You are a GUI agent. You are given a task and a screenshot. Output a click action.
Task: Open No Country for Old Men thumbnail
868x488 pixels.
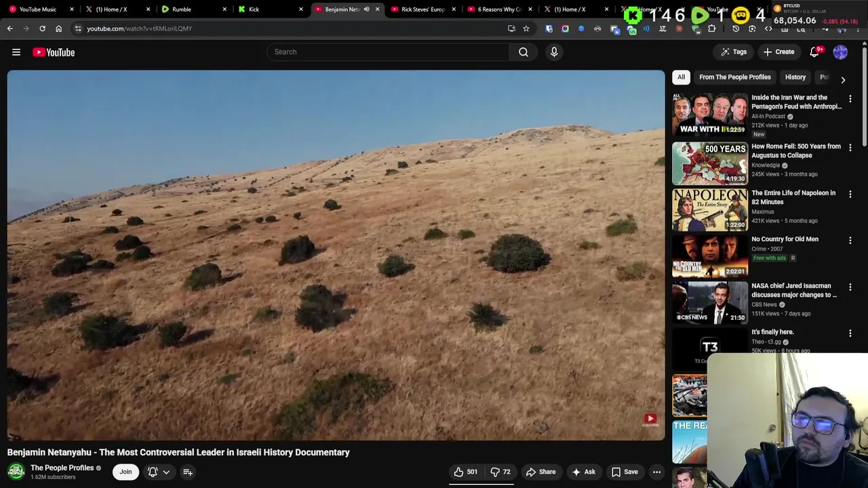point(710,256)
